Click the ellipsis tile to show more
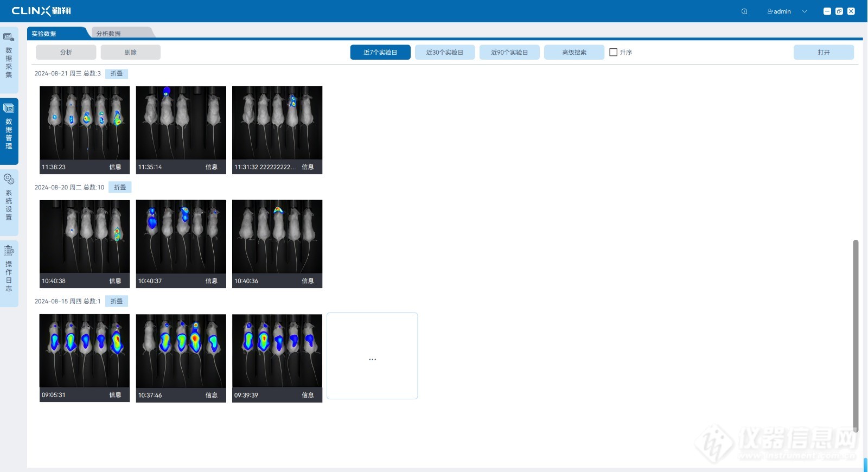 [372, 356]
